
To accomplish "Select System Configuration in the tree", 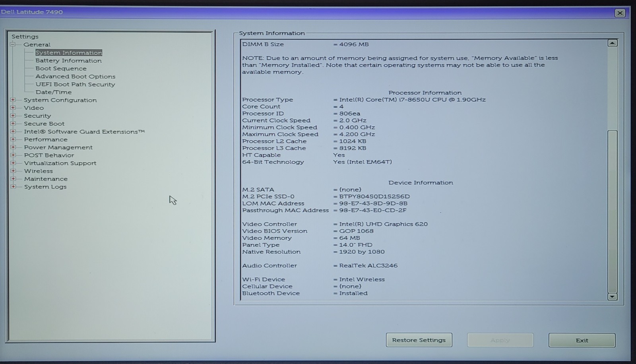I will (x=60, y=100).
